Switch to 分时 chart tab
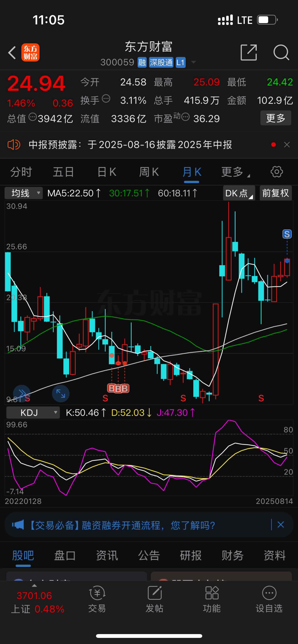Screen dimensions: 298x644 click(x=21, y=172)
